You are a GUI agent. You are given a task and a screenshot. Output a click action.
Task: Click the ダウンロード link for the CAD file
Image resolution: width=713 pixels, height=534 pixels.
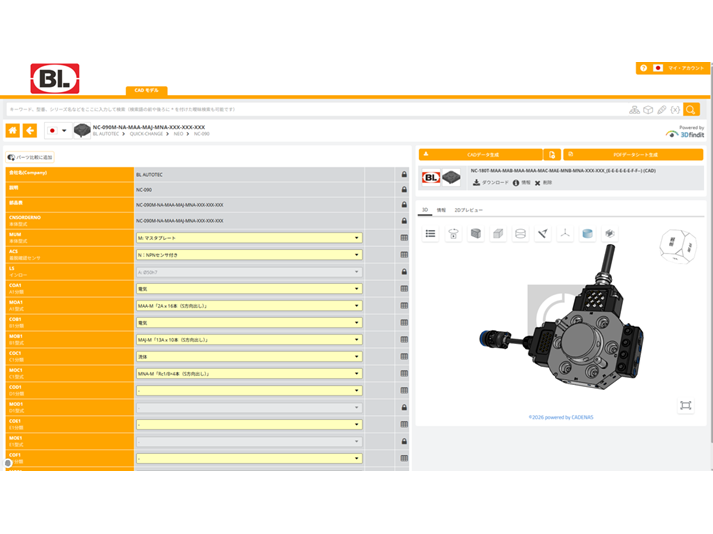tap(491, 183)
